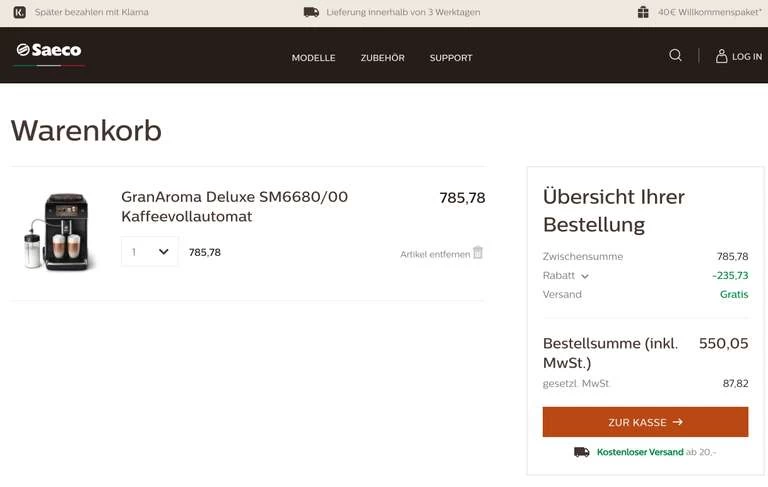Click Kostenloser Versand text
This screenshot has width=768, height=487.
click(640, 452)
